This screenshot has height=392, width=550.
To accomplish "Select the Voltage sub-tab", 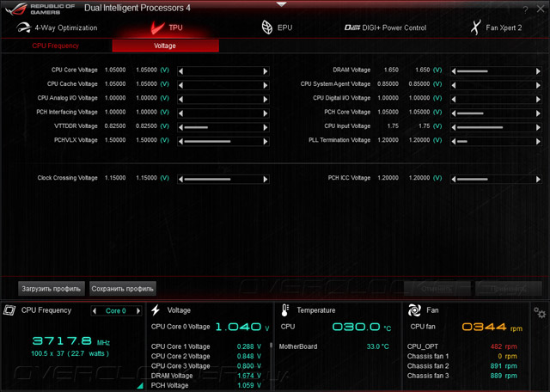I will (x=165, y=46).
